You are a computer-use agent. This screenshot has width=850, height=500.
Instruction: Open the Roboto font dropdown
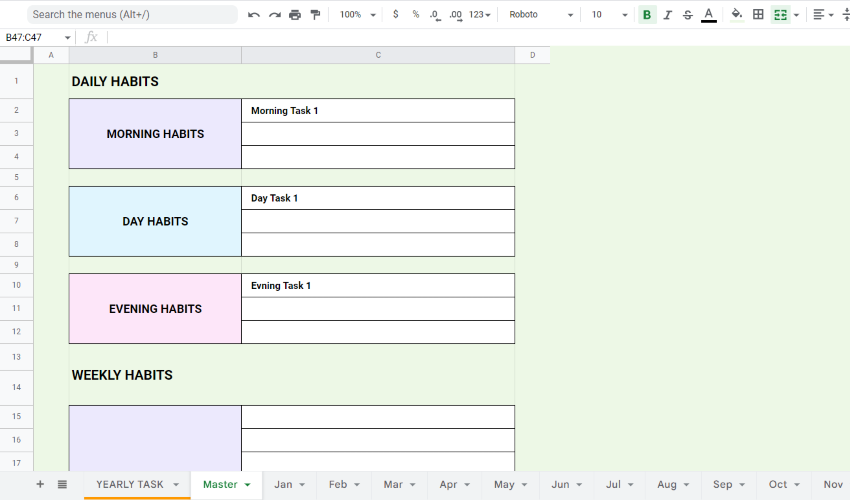click(540, 15)
